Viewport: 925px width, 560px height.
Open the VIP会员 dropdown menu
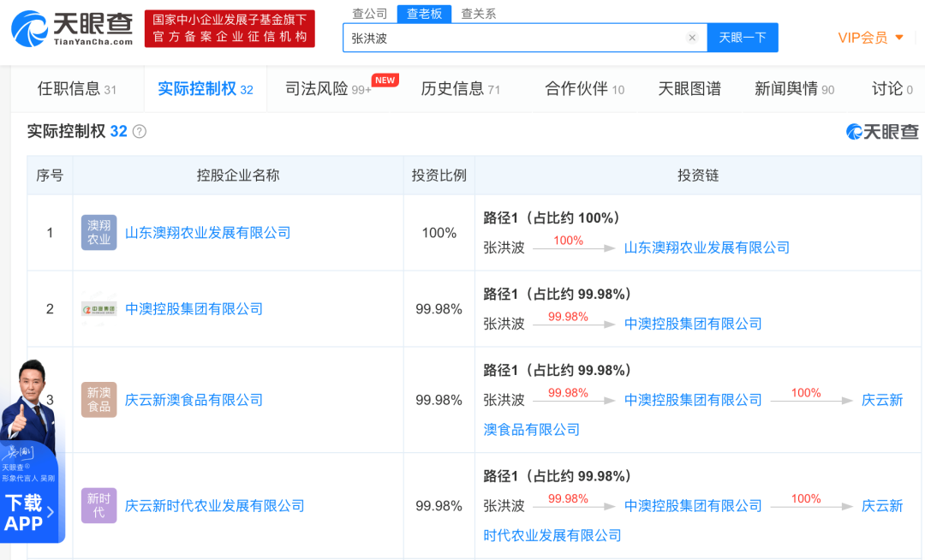[x=870, y=38]
